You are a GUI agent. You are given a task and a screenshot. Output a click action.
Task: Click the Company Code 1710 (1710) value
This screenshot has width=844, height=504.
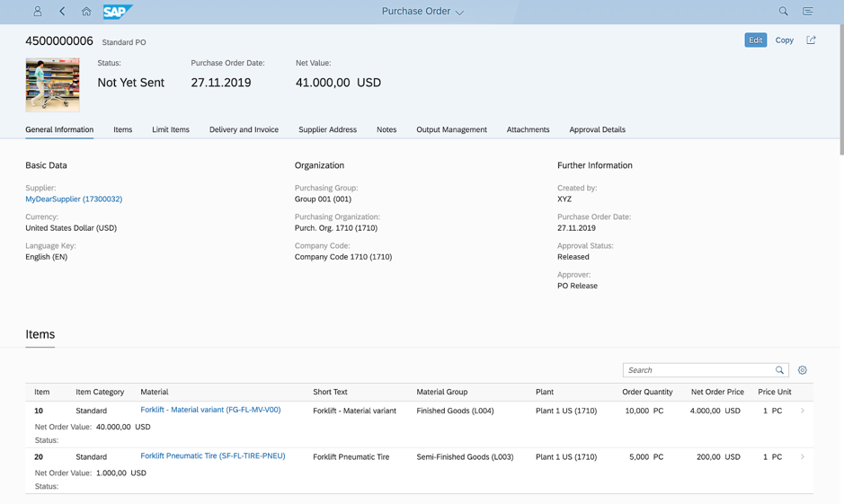343,257
